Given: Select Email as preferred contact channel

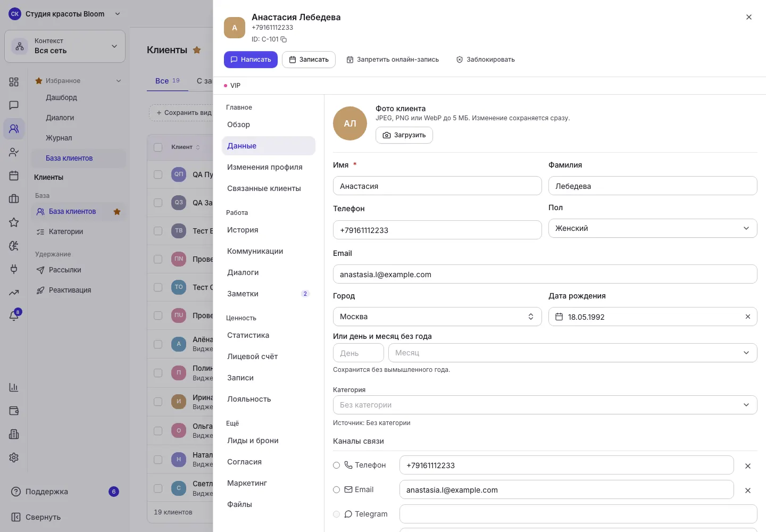Looking at the screenshot, I should coord(336,490).
